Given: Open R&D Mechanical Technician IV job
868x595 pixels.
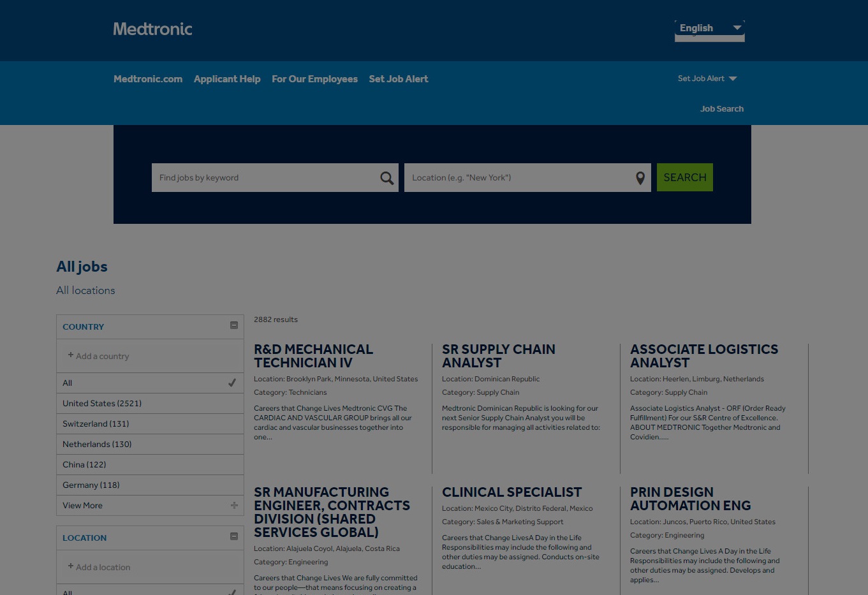Looking at the screenshot, I should [x=313, y=356].
